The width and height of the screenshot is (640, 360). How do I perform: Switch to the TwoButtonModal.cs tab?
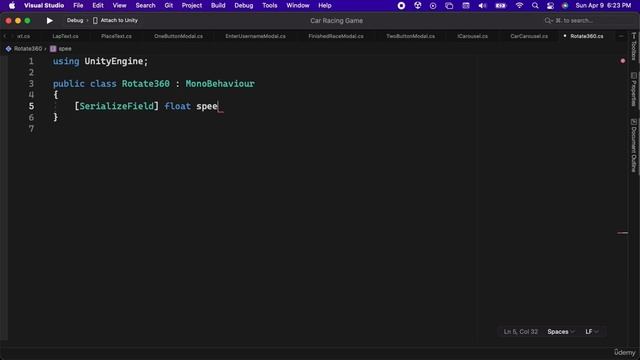[x=410, y=36]
